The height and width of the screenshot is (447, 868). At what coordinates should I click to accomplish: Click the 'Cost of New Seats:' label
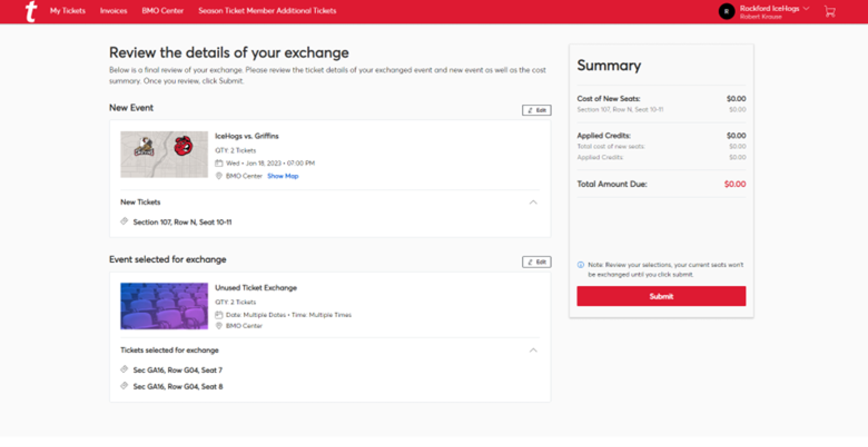tap(609, 99)
